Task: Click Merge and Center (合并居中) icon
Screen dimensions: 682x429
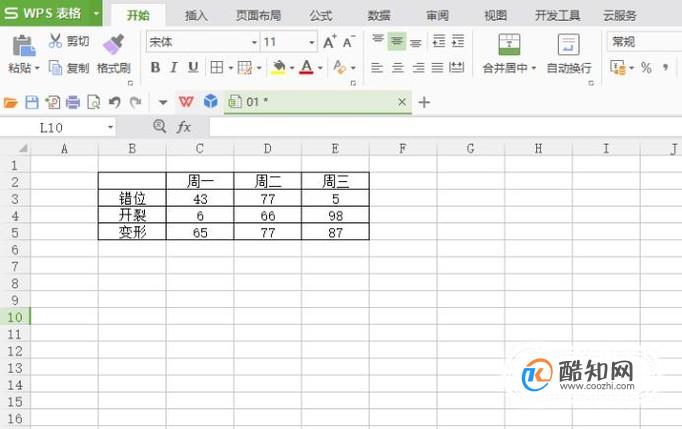Action: click(509, 44)
